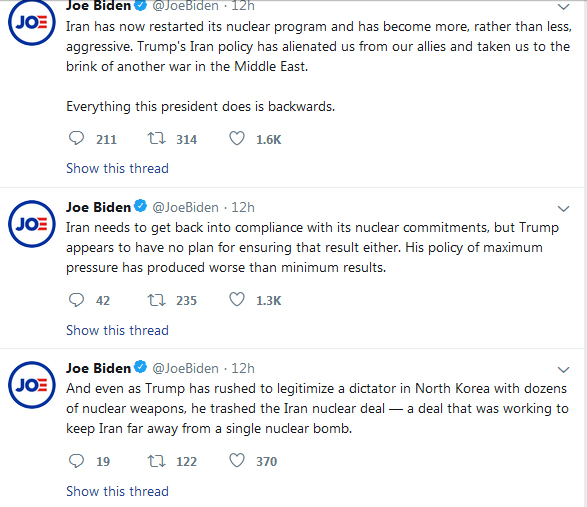Retweet the tweet with 122 retweets
Viewport: 587px width, 507px height.
[x=156, y=461]
